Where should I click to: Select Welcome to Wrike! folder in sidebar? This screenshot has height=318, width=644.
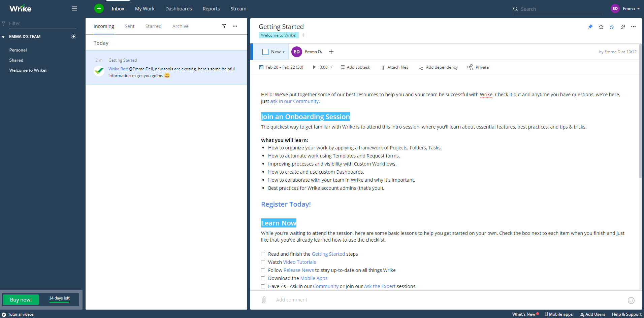pos(28,70)
